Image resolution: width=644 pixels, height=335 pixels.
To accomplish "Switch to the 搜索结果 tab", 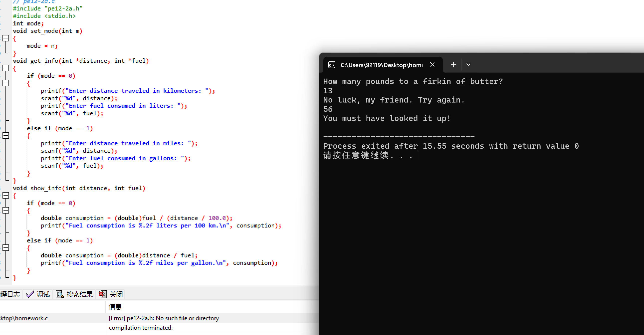I will 80,294.
